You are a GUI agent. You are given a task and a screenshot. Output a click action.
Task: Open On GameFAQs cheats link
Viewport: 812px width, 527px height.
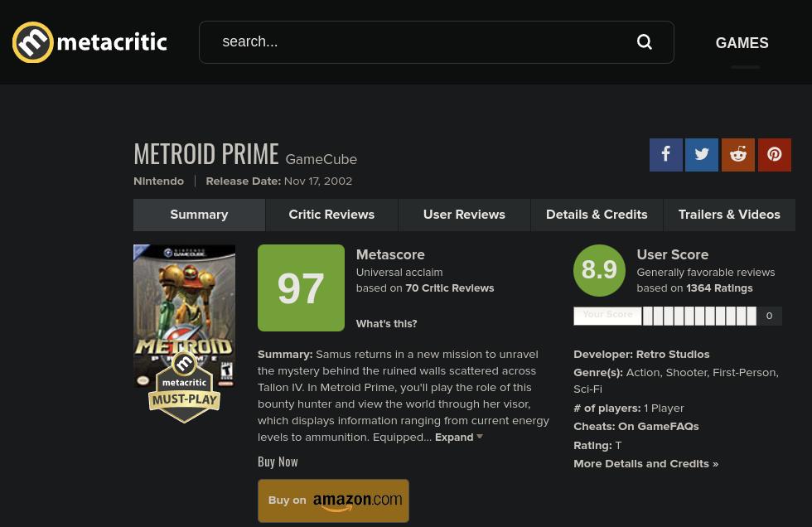point(658,427)
